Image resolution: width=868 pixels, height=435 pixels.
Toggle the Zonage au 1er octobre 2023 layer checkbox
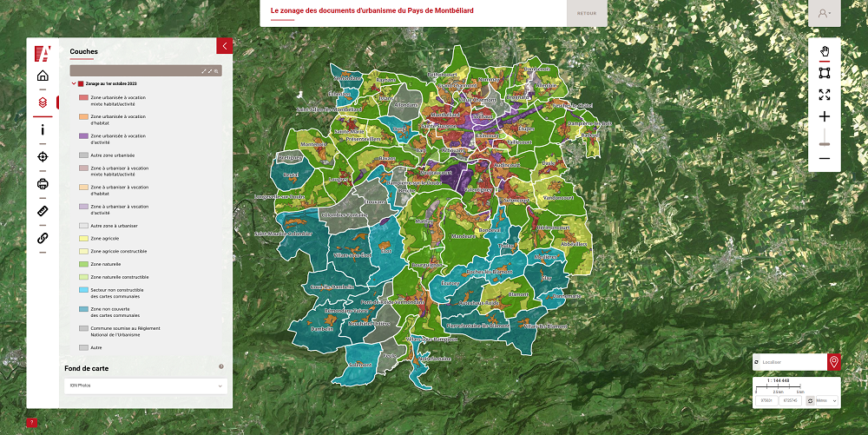81,83
